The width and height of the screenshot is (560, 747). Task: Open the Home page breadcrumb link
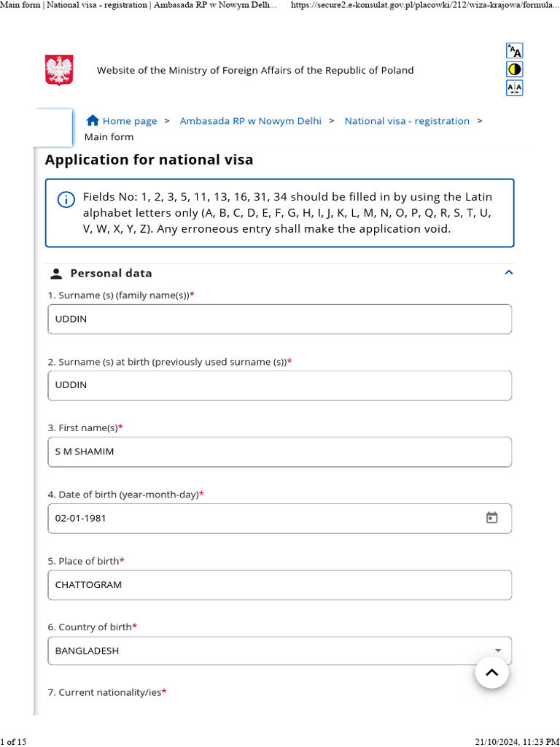click(x=129, y=121)
